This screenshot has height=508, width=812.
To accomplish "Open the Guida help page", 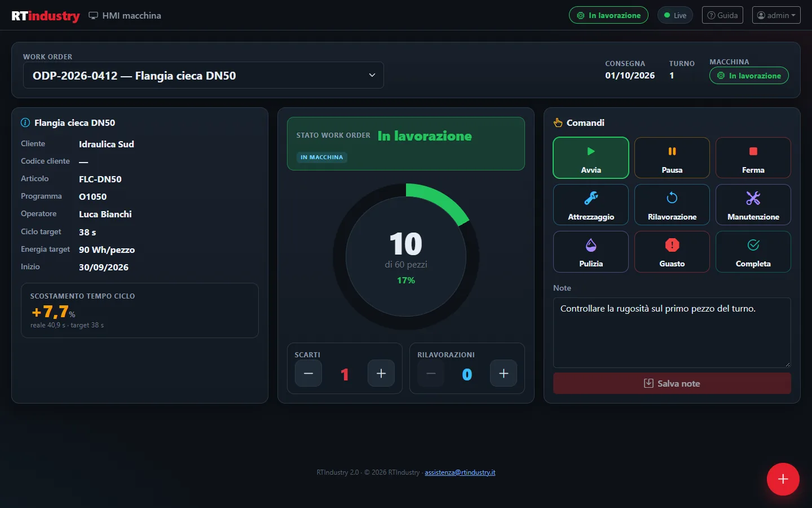I will [x=723, y=15].
